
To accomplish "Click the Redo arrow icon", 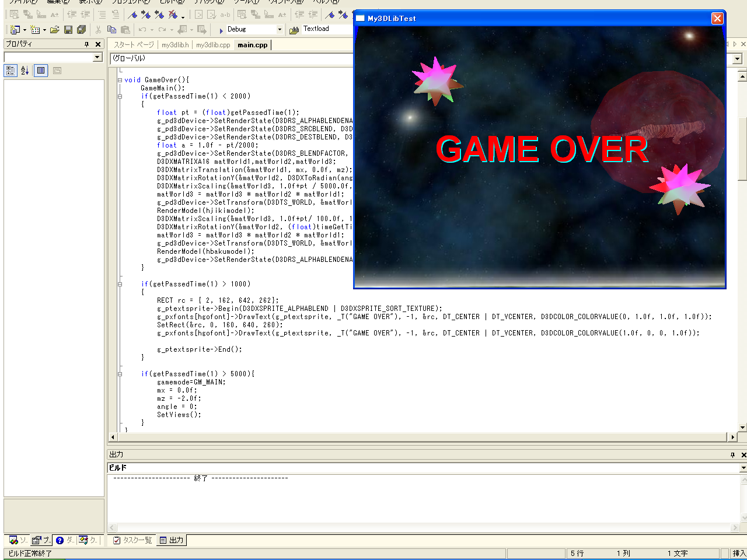I will 162,29.
